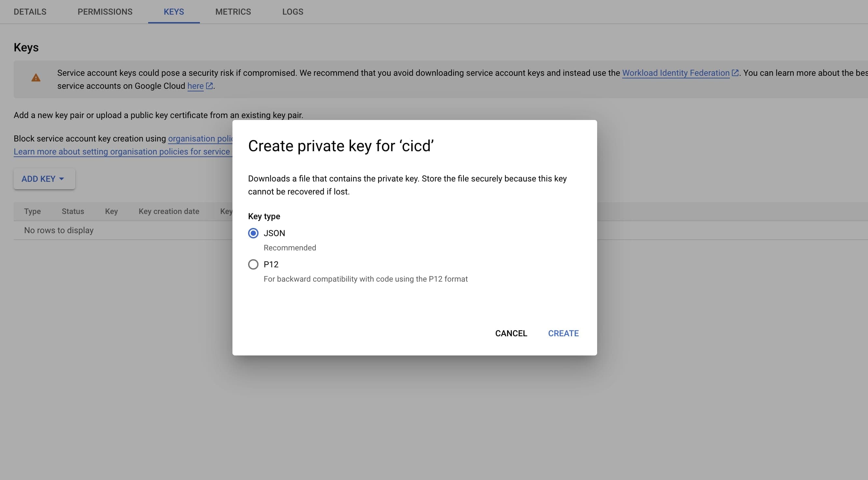Select the P12 key type option
868x480 pixels.
pos(253,264)
